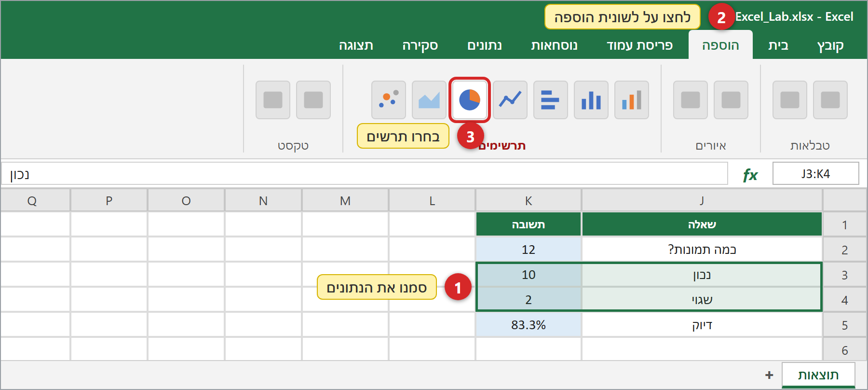Screen dimensions: 868x390
Task: Select row 6 header
Action: (x=844, y=350)
